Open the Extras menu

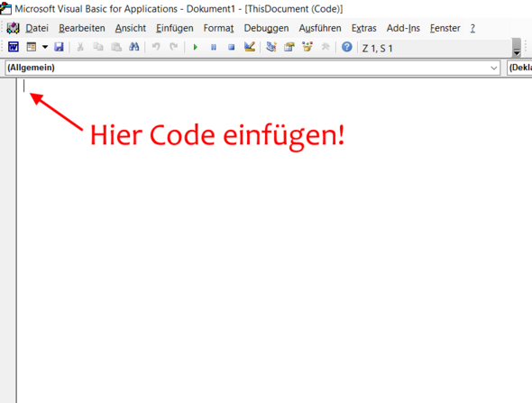coord(363,28)
